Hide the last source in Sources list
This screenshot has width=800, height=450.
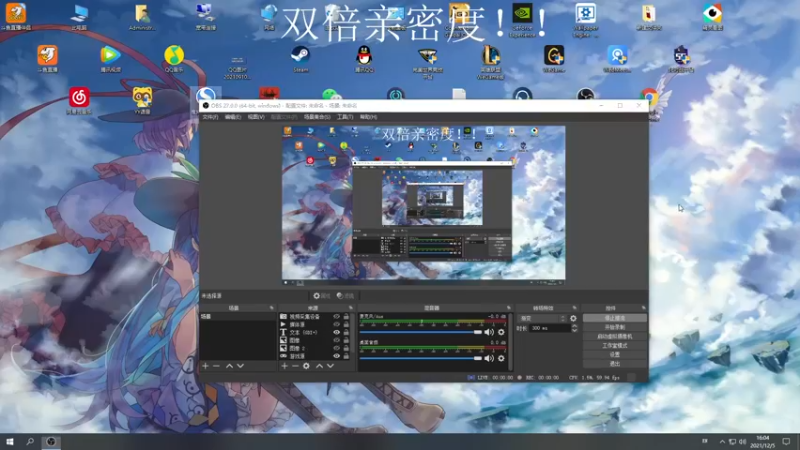point(336,356)
